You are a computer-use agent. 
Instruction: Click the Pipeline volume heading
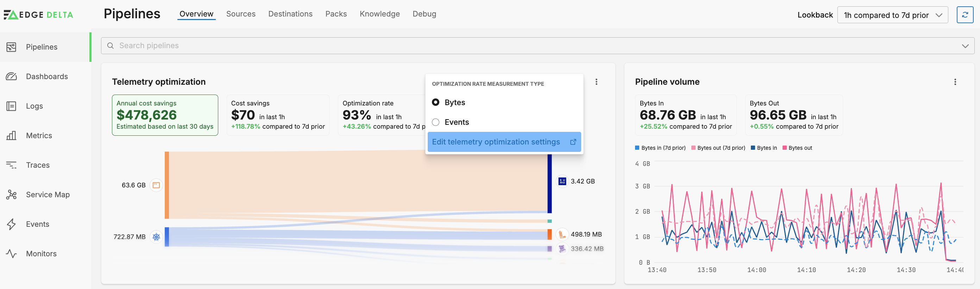pos(667,82)
